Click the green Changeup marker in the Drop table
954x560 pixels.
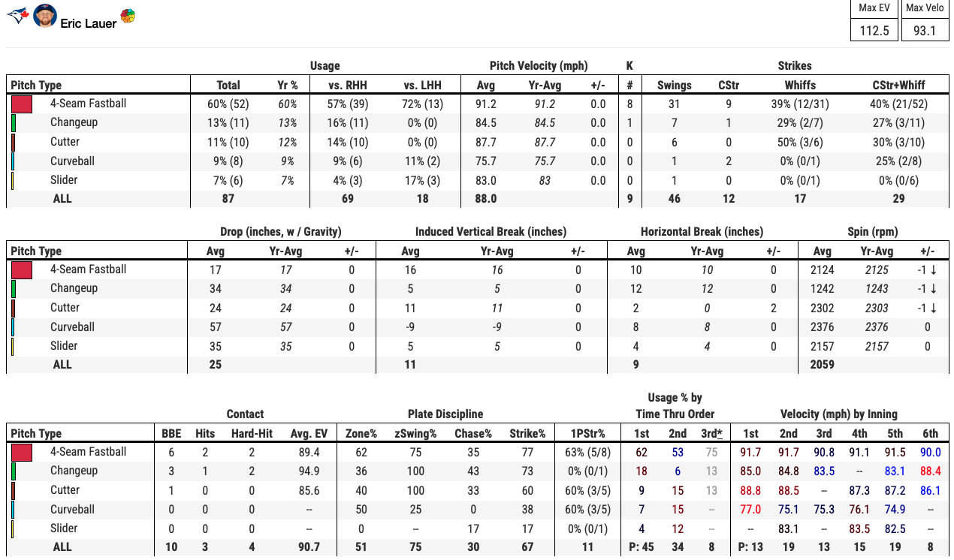(14, 288)
